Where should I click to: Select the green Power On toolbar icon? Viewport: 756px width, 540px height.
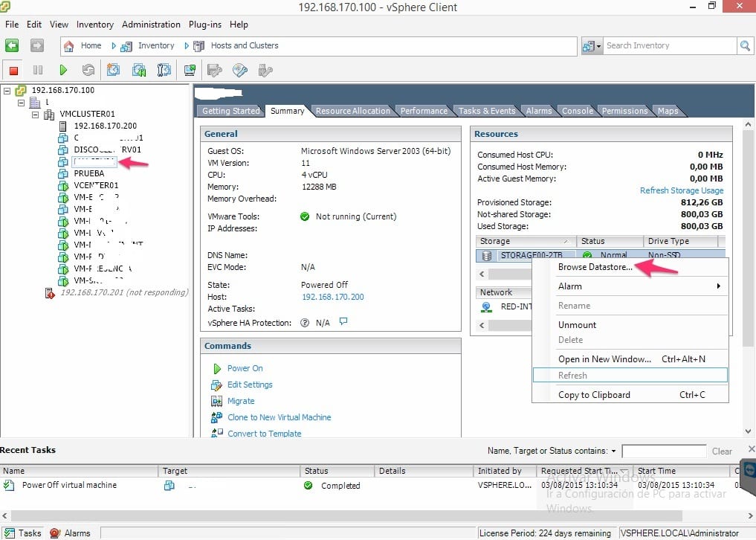pyautogui.click(x=64, y=69)
